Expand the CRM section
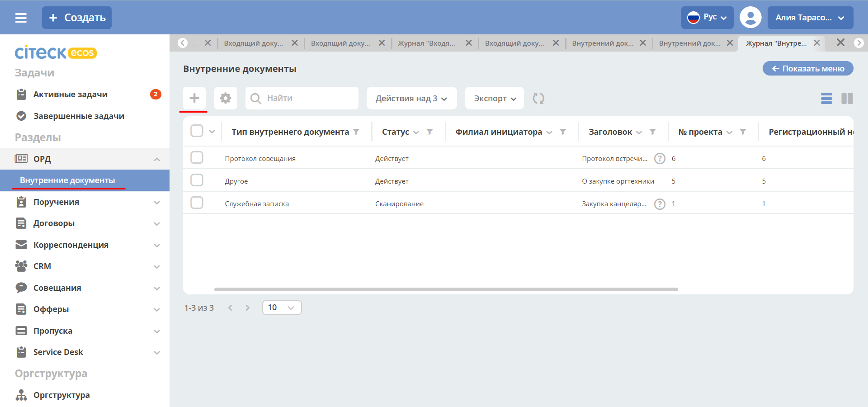This screenshot has width=868, height=407. (157, 267)
